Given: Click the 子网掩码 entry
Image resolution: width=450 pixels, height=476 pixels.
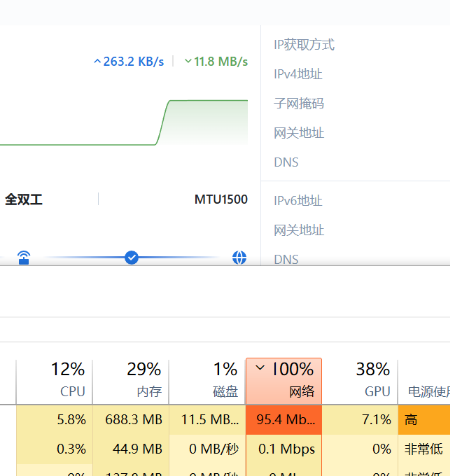Looking at the screenshot, I should click(299, 103).
